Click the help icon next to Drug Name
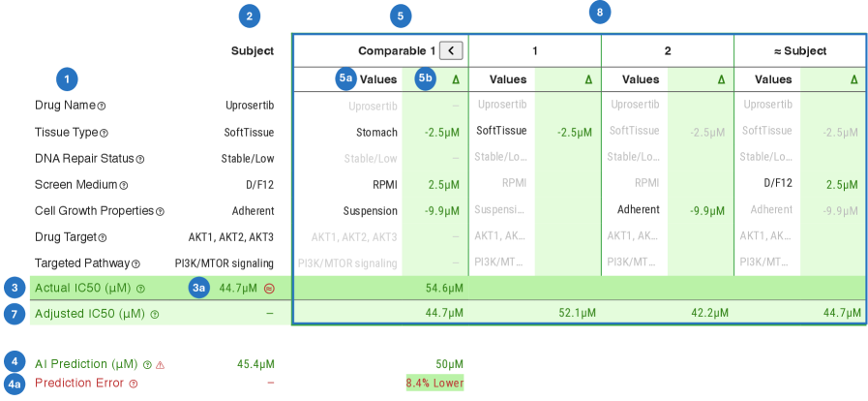Image resolution: width=868 pixels, height=401 pixels. tap(102, 106)
